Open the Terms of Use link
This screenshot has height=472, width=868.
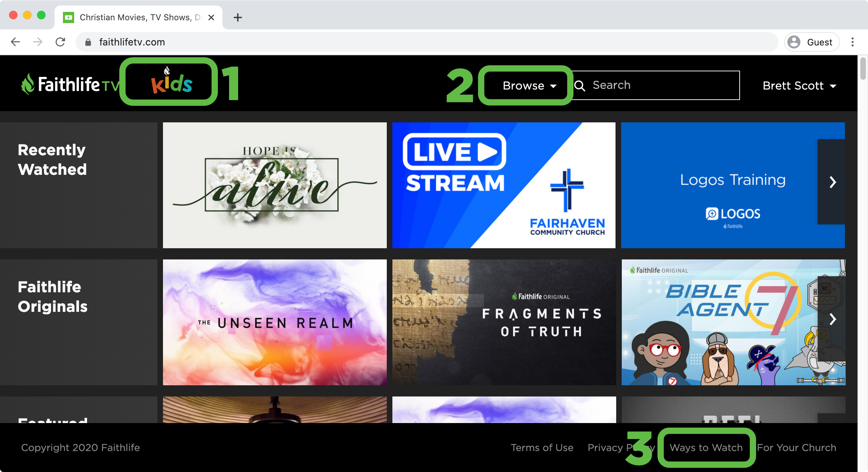point(542,448)
